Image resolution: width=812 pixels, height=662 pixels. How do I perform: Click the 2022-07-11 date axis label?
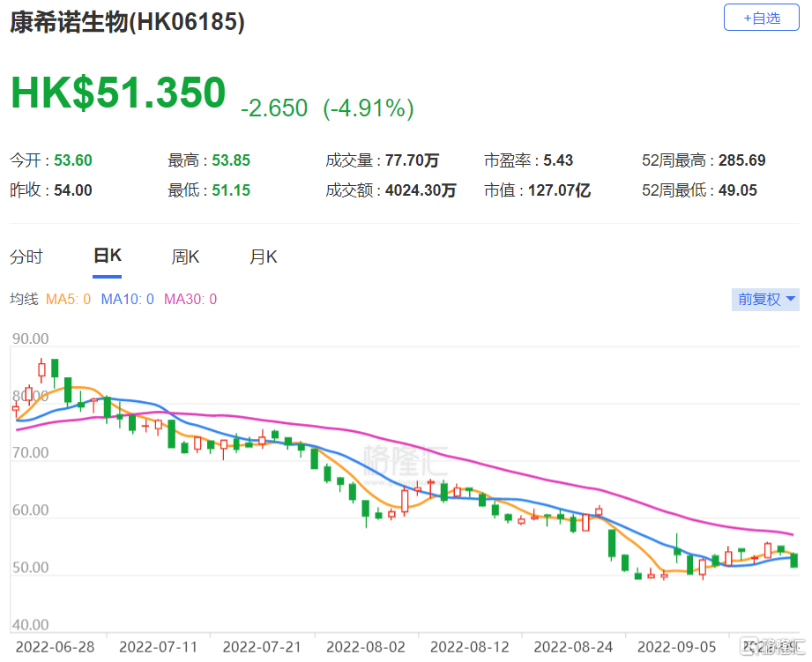(159, 647)
